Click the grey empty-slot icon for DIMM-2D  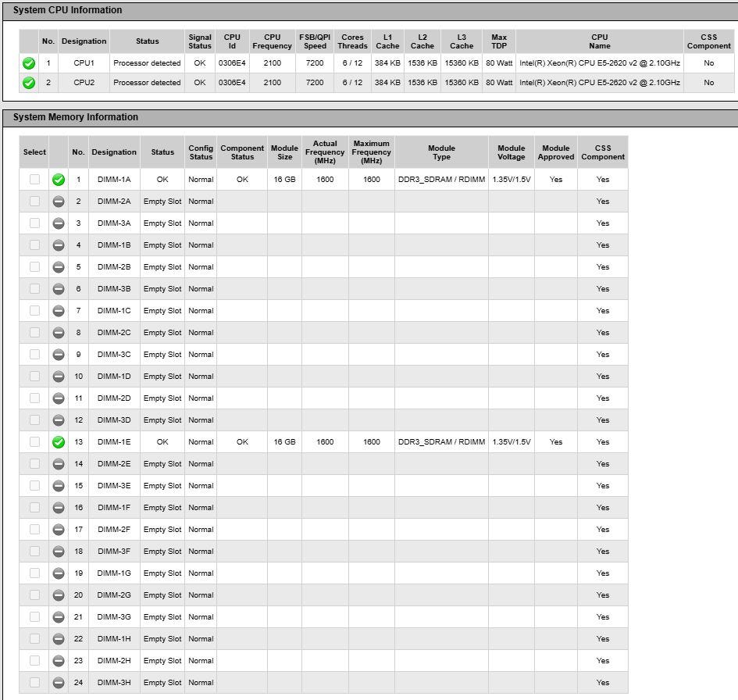[59, 398]
